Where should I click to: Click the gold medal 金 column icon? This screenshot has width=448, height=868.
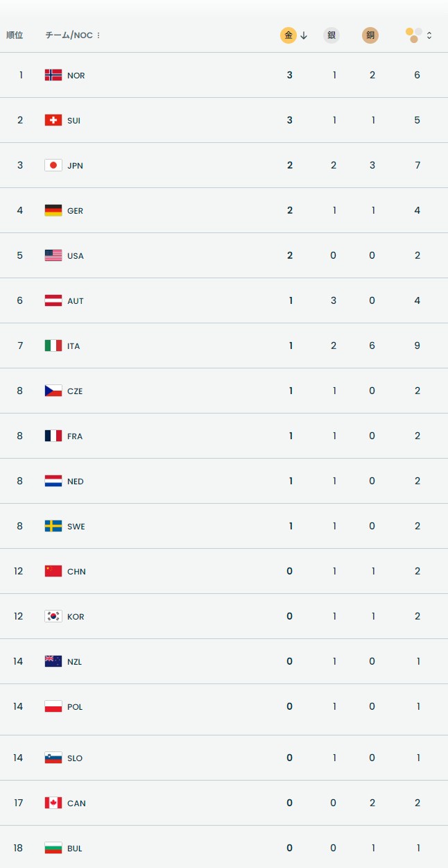tap(288, 35)
